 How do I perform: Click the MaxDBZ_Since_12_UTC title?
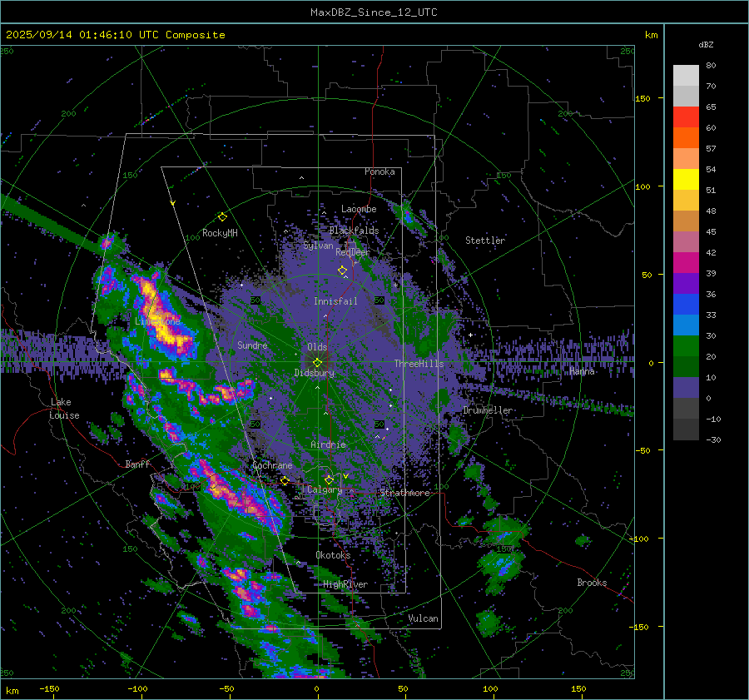pos(374,12)
